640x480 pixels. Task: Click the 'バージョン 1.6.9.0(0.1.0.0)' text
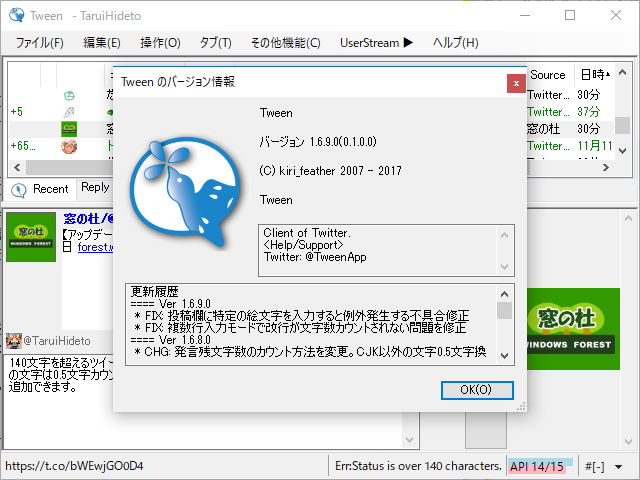(x=318, y=142)
